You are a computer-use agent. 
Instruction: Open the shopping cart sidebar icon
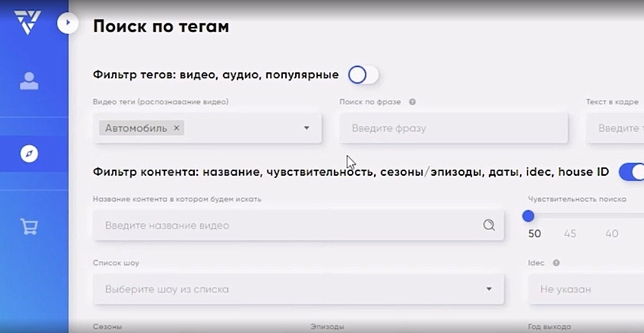tap(29, 226)
